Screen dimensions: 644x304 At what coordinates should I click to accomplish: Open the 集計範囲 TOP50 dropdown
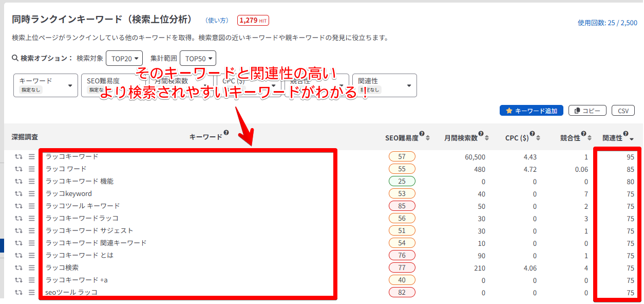pos(198,58)
